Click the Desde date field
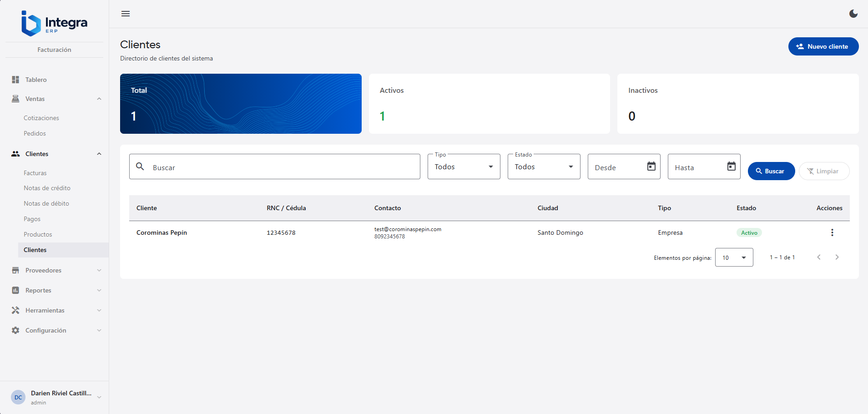The width and height of the screenshot is (868, 414). [x=624, y=167]
